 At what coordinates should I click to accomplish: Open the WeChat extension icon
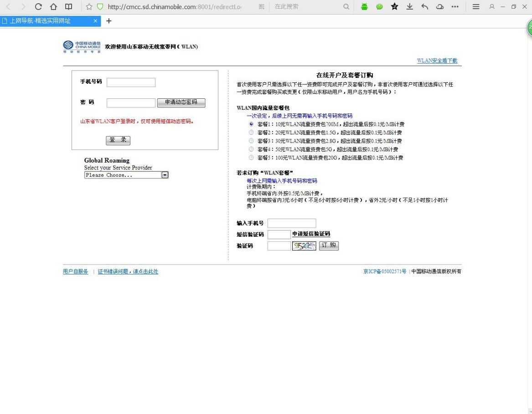(x=379, y=7)
